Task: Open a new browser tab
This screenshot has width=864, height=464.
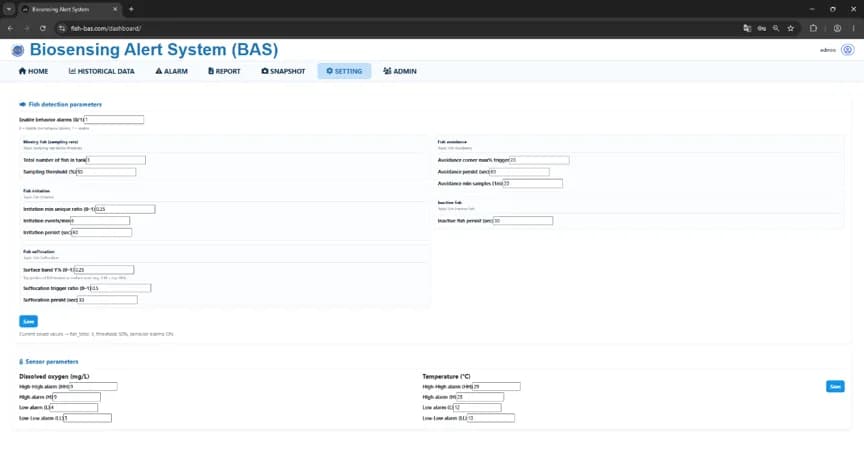Action: pyautogui.click(x=131, y=9)
